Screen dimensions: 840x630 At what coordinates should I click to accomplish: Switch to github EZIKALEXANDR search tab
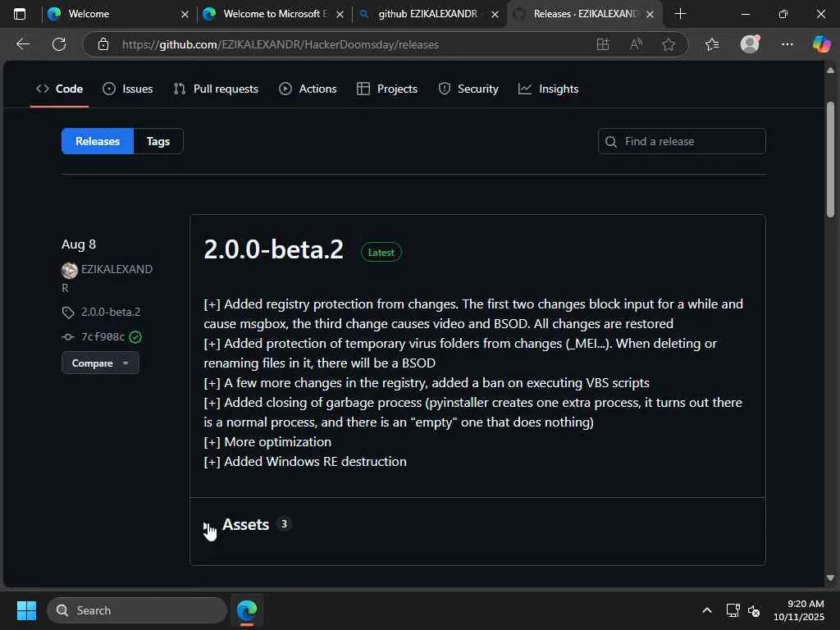(427, 14)
